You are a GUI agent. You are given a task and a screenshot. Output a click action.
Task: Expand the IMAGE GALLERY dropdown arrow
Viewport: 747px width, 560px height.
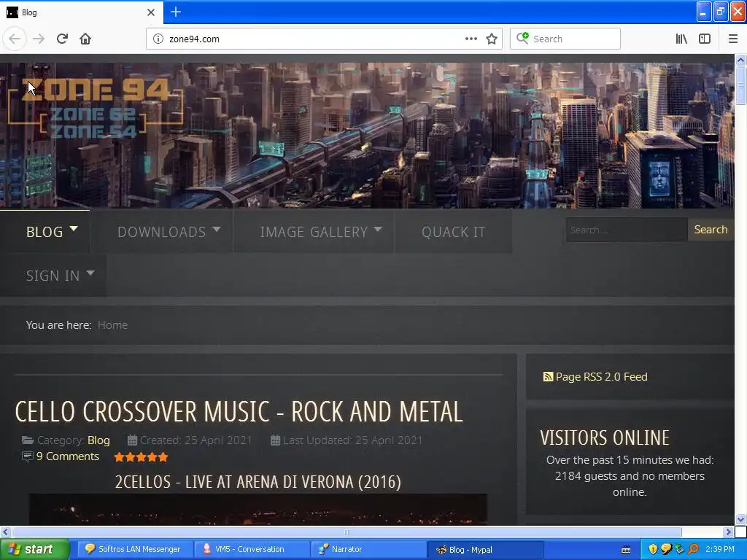[379, 229]
